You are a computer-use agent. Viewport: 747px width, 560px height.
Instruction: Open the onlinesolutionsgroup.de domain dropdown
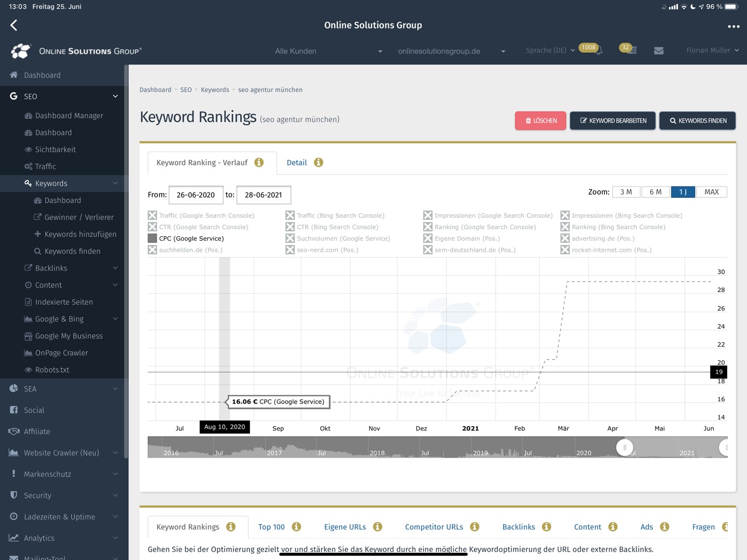(x=451, y=51)
